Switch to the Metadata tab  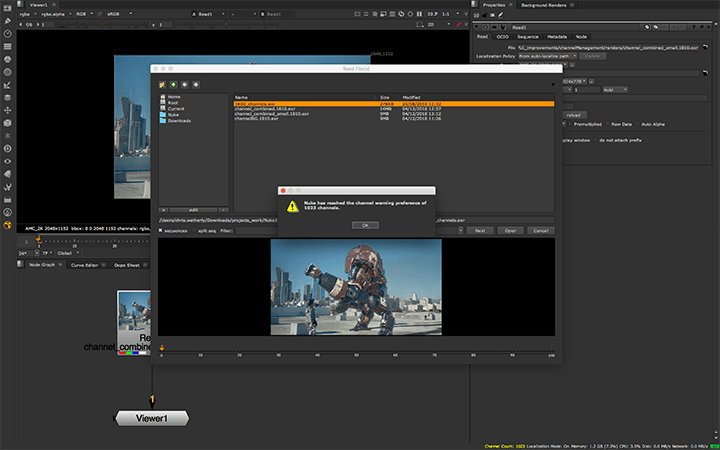557,37
